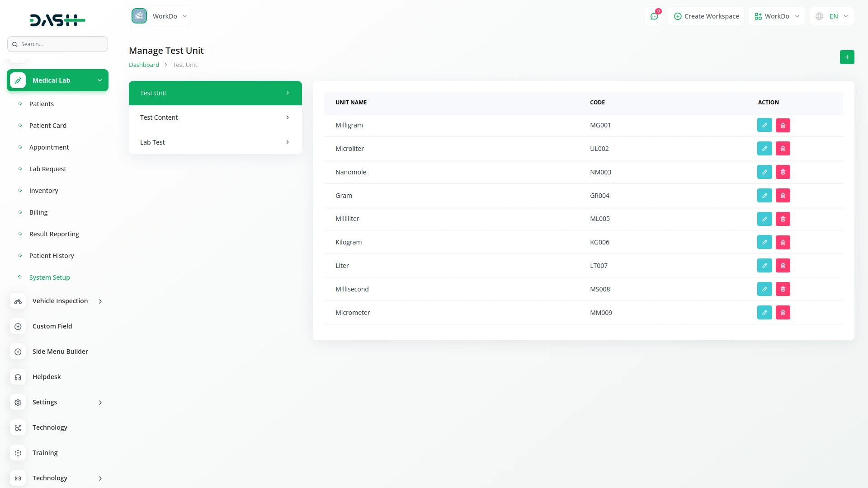Switch to the Test Content tab
The image size is (868, 488).
tap(215, 117)
